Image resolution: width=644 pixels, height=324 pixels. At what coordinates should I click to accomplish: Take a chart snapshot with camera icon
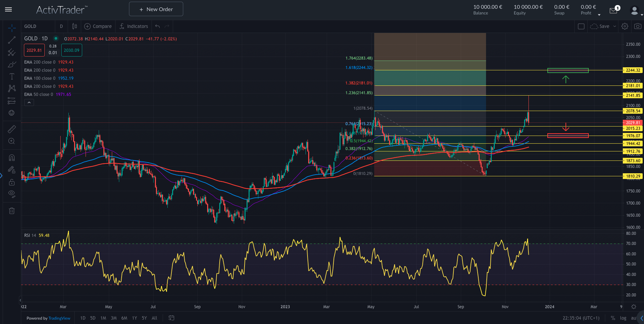[x=637, y=26]
